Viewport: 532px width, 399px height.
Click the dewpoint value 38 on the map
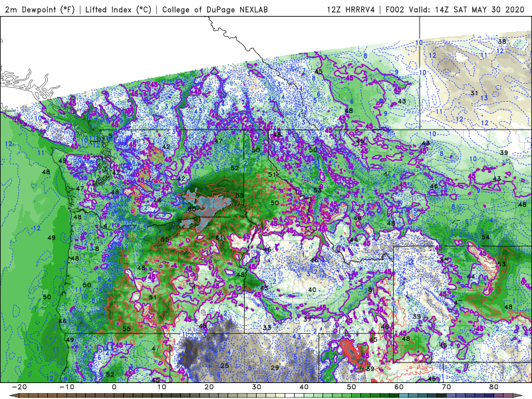coord(502,42)
